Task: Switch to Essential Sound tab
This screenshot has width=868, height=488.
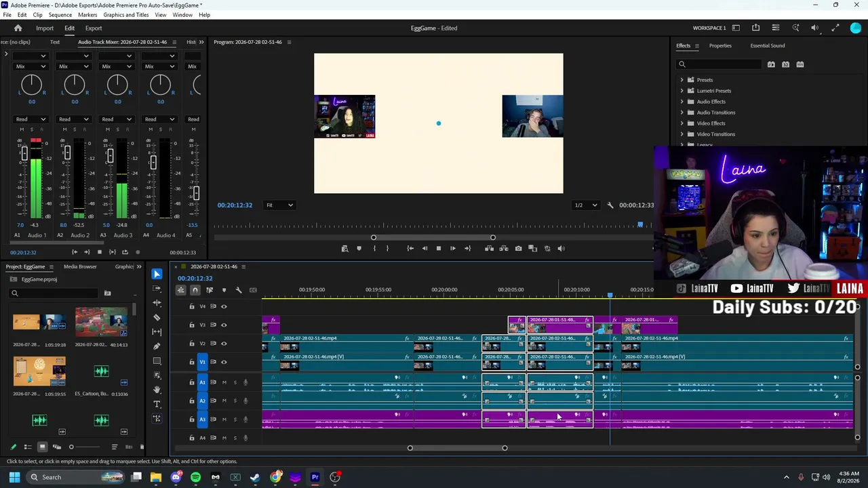Action: (768, 46)
